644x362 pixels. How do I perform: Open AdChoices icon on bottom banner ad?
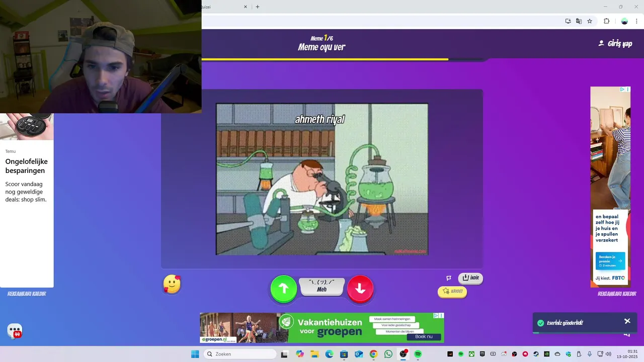[x=437, y=316]
